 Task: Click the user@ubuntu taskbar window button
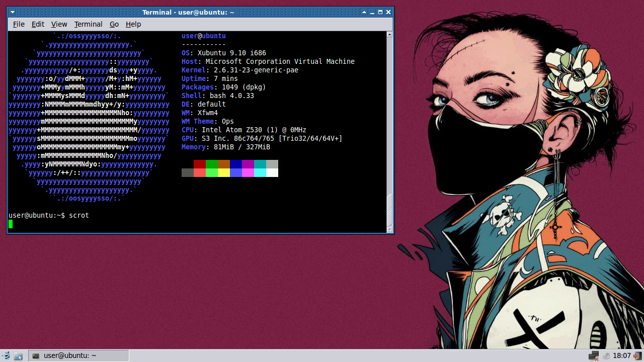79,356
